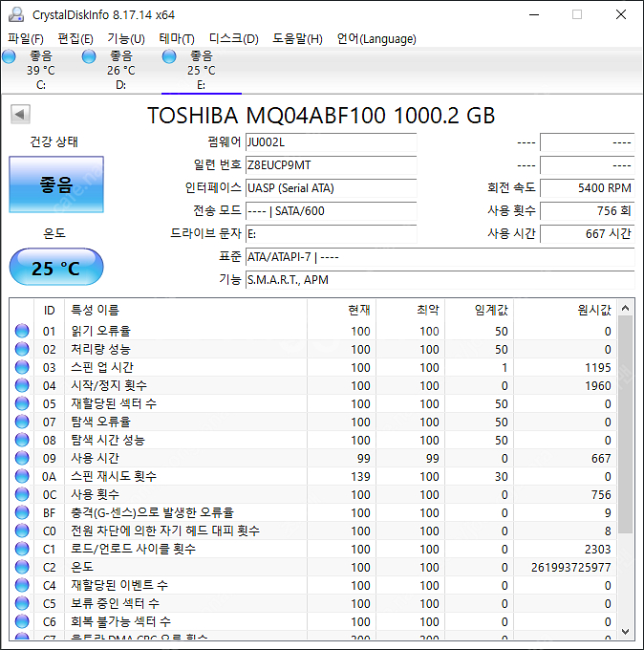Click the status icon for attribute 03

click(22, 367)
